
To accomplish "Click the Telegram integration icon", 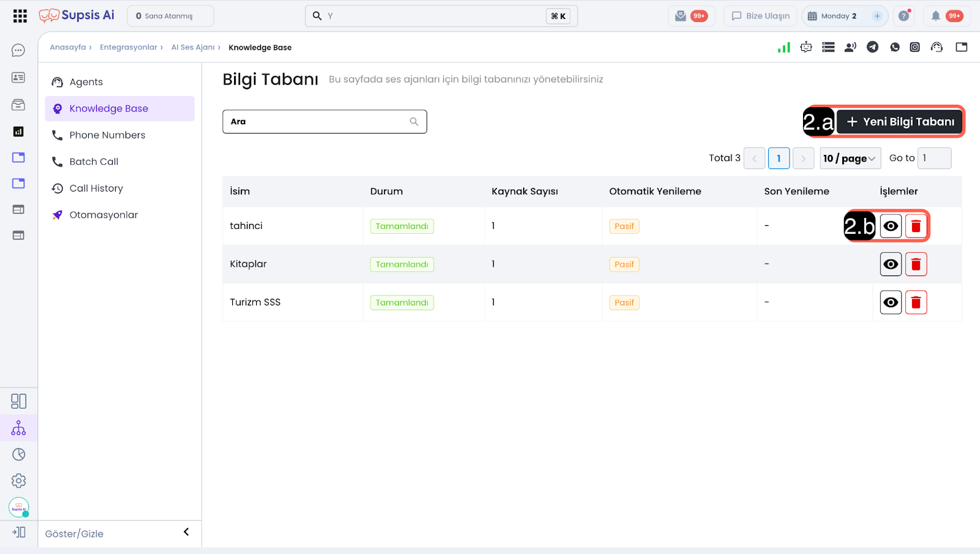I will coord(872,47).
